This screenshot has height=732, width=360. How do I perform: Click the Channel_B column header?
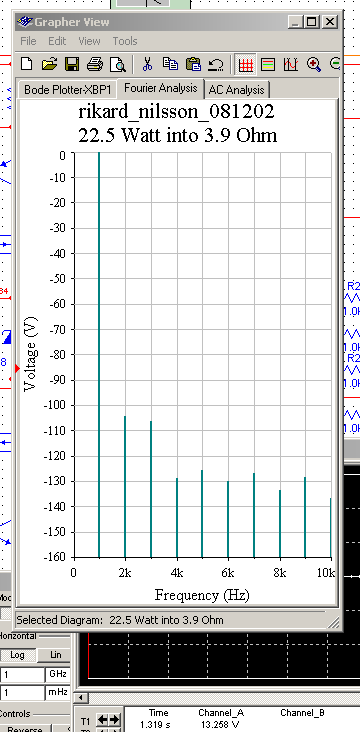click(303, 713)
